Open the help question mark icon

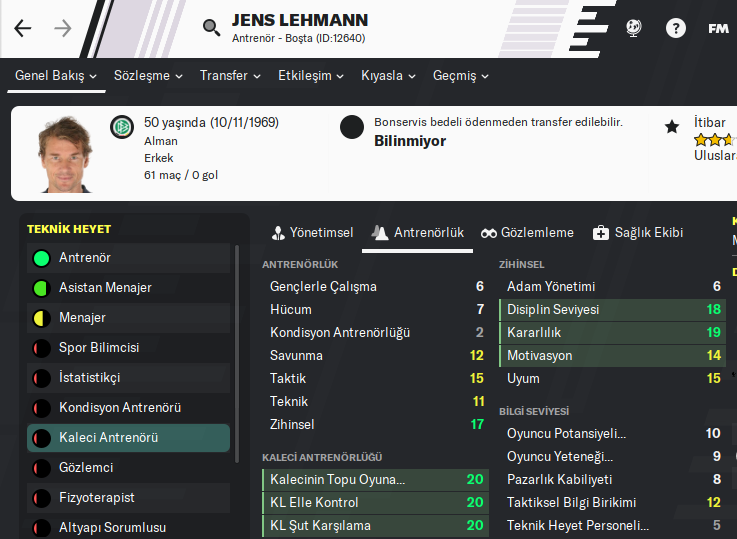(676, 28)
